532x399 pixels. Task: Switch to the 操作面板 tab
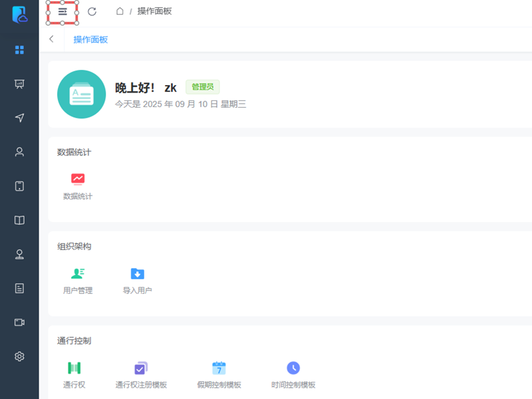[90, 39]
